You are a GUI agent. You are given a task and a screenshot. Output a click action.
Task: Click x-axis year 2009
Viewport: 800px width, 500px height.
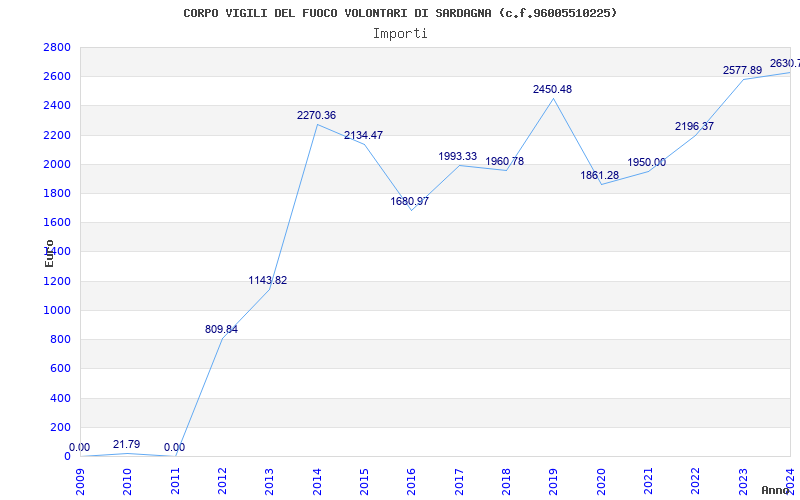[x=80, y=482]
